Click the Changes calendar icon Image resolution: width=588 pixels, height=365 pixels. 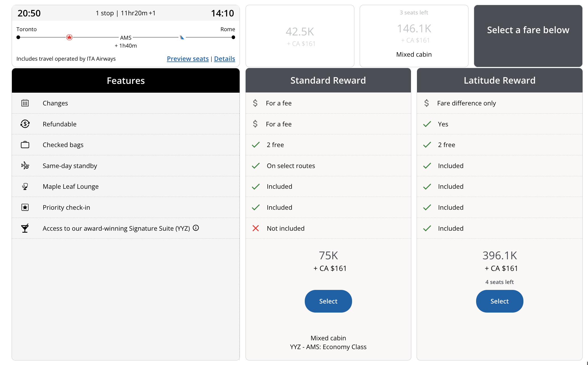click(25, 103)
